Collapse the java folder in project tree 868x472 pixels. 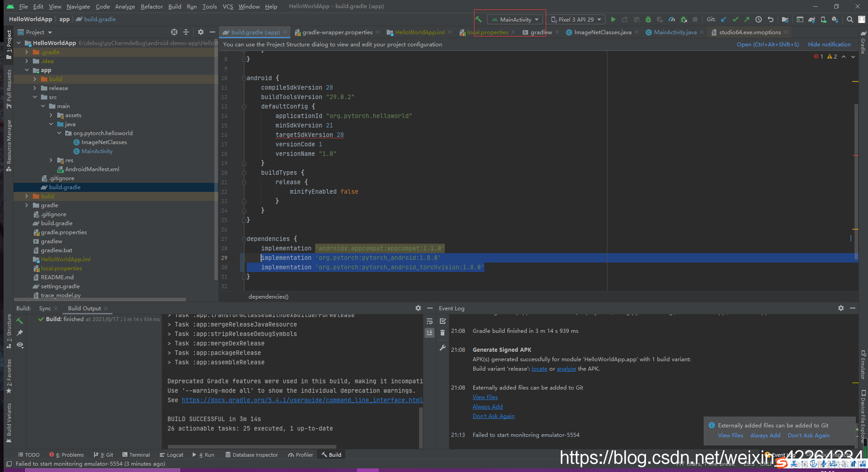[x=51, y=124]
